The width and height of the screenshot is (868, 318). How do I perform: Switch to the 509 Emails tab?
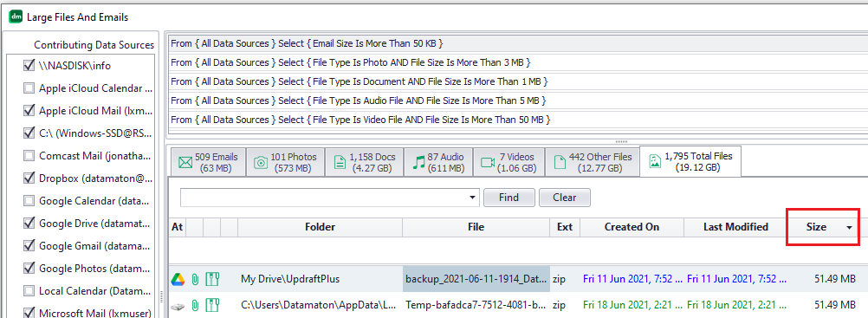click(x=208, y=162)
